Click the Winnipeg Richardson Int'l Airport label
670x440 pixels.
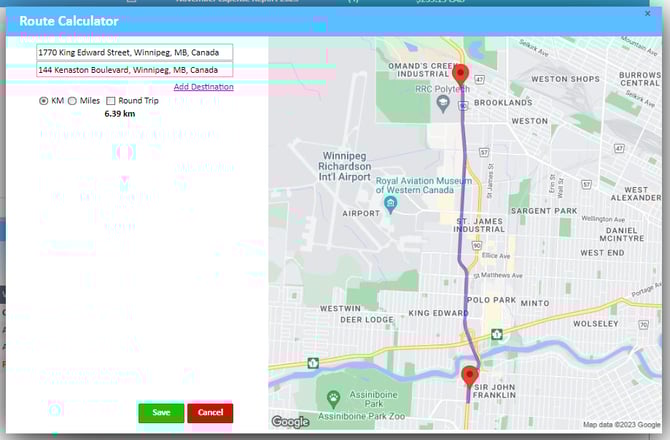point(344,167)
